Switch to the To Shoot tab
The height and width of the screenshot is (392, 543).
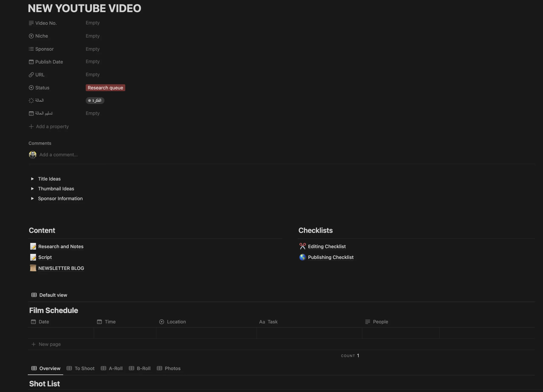point(84,368)
